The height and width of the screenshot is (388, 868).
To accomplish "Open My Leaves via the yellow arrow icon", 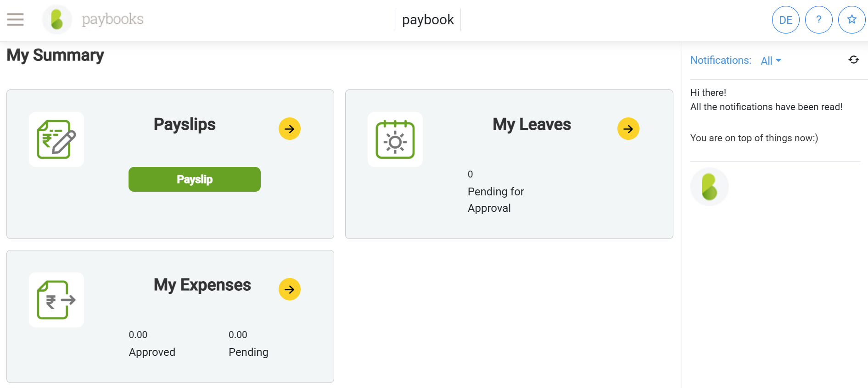I will 627,128.
